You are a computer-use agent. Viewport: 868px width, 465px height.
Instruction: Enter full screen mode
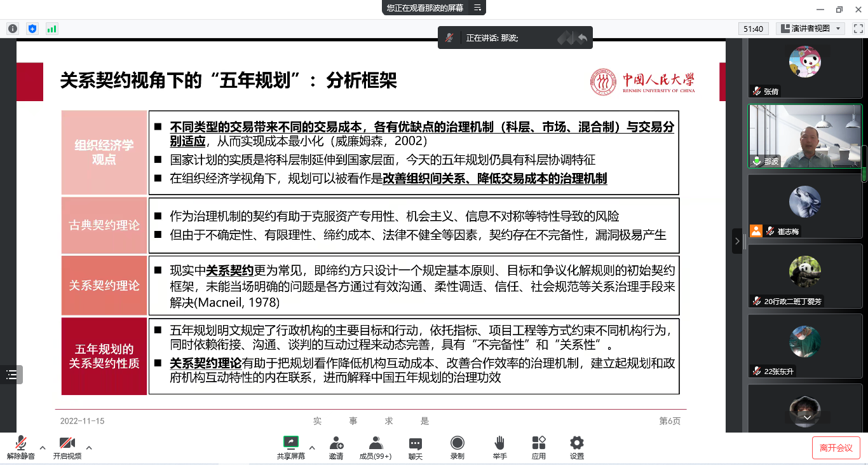(858, 29)
